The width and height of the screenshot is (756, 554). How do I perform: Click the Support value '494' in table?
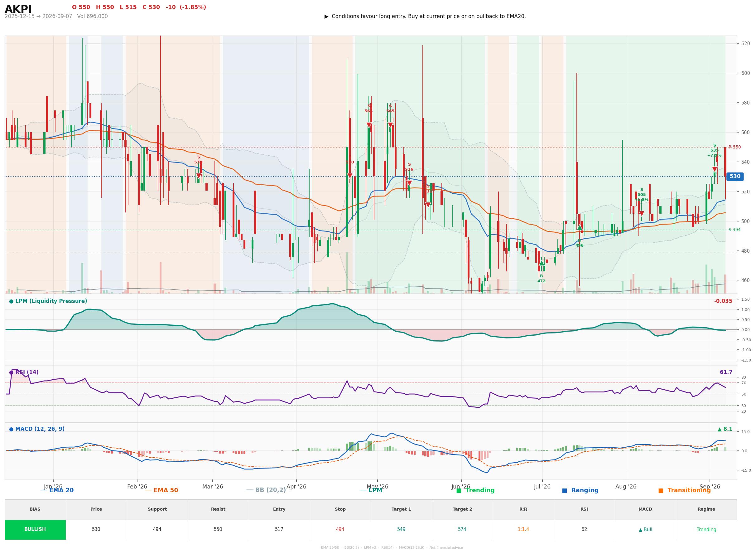pyautogui.click(x=157, y=530)
